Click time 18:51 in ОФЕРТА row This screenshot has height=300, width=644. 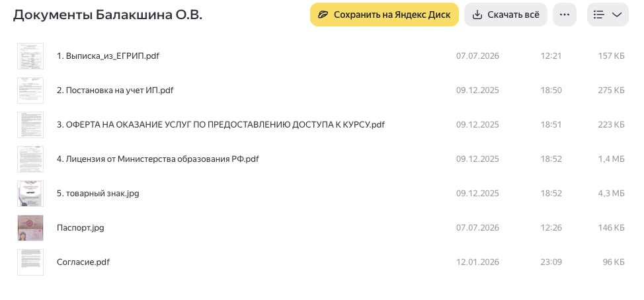pyautogui.click(x=551, y=125)
